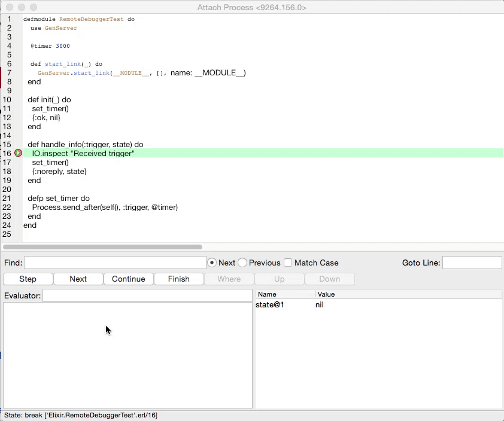The height and width of the screenshot is (421, 504).
Task: Resume execution with Continue
Action: point(128,279)
